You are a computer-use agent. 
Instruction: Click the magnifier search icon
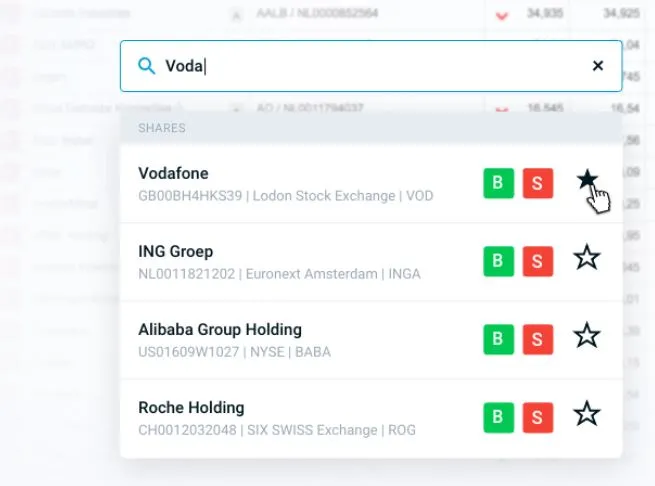(x=147, y=66)
